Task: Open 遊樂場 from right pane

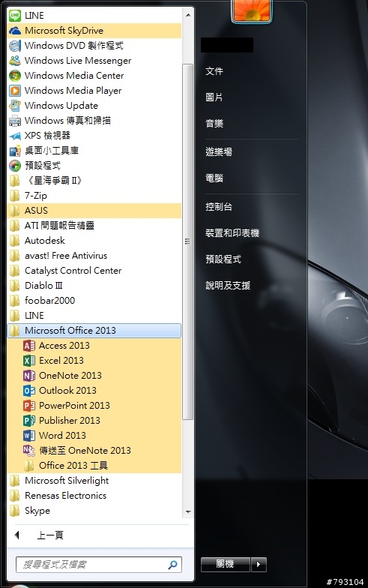Action: (219, 151)
